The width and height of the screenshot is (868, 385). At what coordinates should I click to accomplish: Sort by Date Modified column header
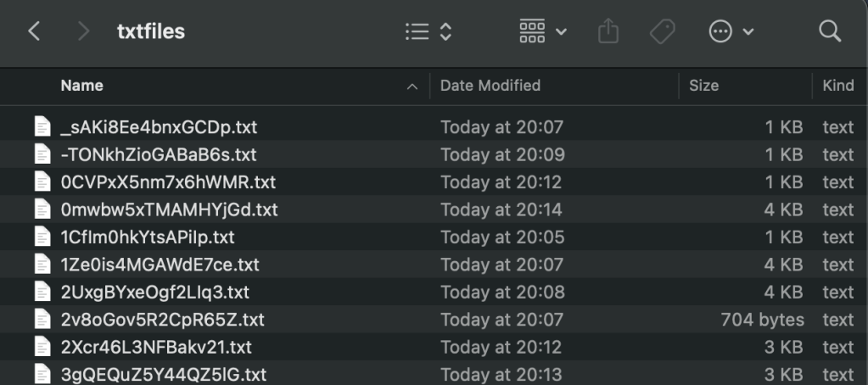coord(490,86)
